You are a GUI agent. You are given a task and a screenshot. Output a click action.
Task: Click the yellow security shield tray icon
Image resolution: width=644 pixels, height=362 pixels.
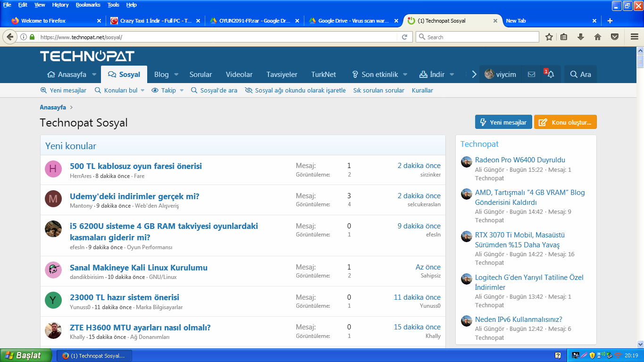coord(592,355)
